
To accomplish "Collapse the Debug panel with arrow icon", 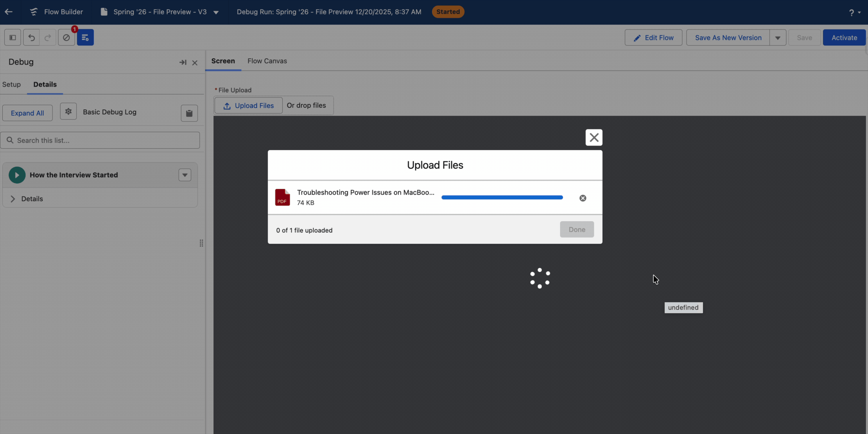I will [182, 62].
